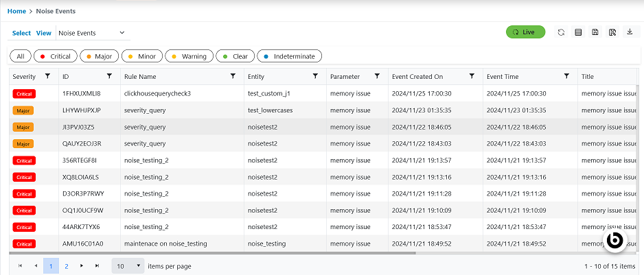Open the items per page dropdown
644x275 pixels.
(128, 265)
